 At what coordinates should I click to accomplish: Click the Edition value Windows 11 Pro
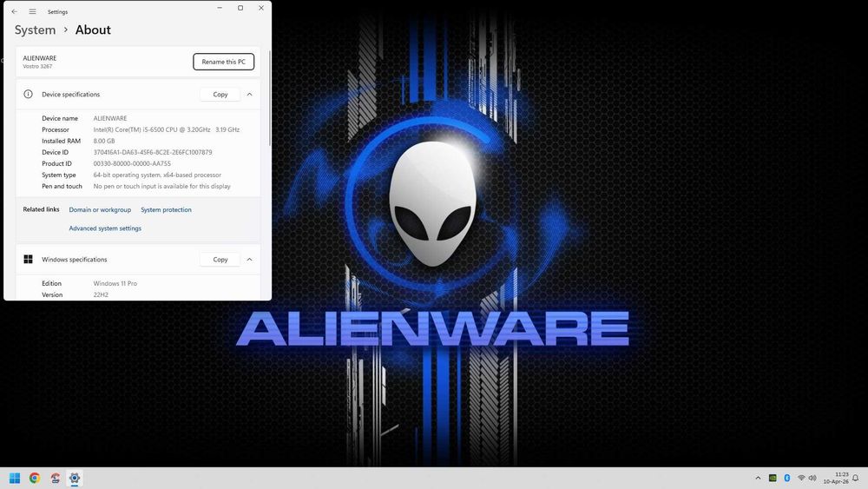click(115, 283)
